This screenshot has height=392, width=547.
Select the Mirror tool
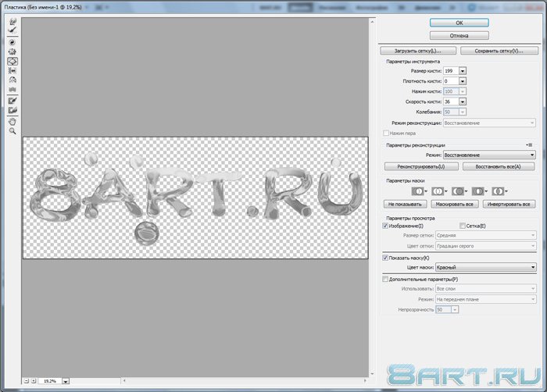pos(13,80)
